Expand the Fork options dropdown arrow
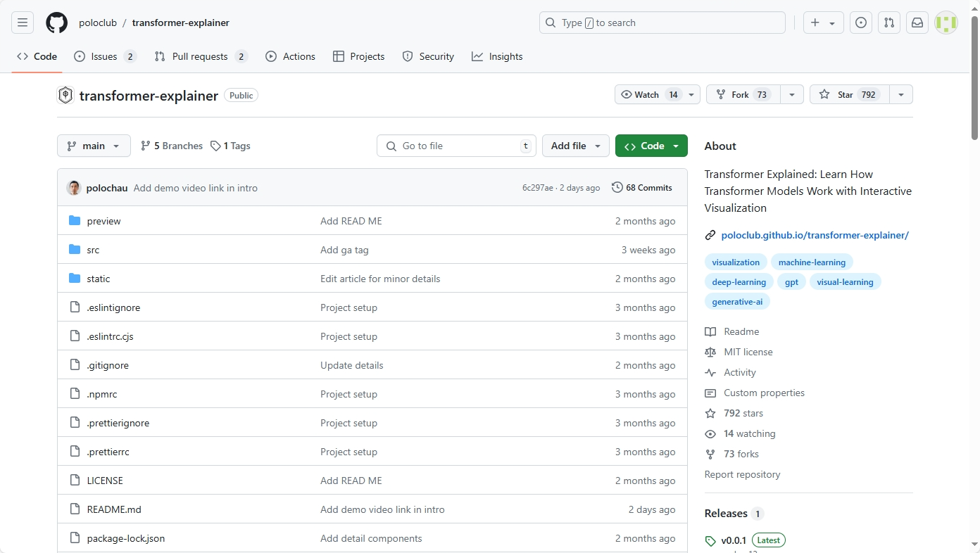 (792, 95)
